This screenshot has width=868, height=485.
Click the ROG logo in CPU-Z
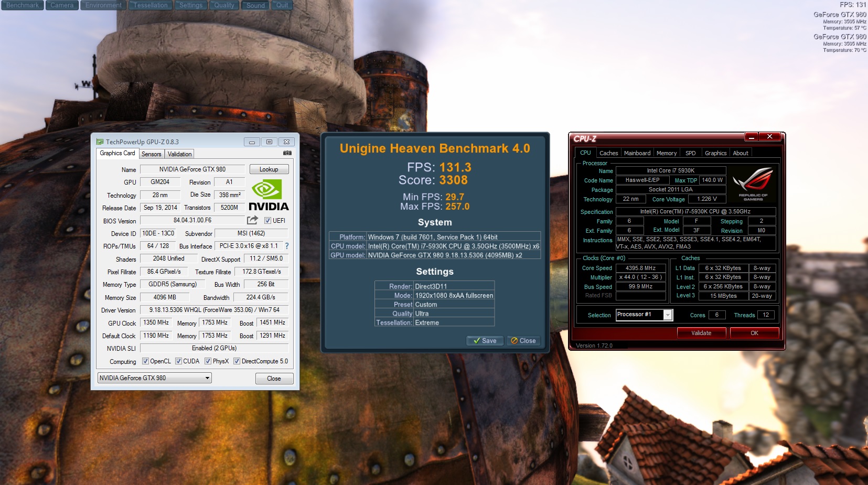(753, 184)
